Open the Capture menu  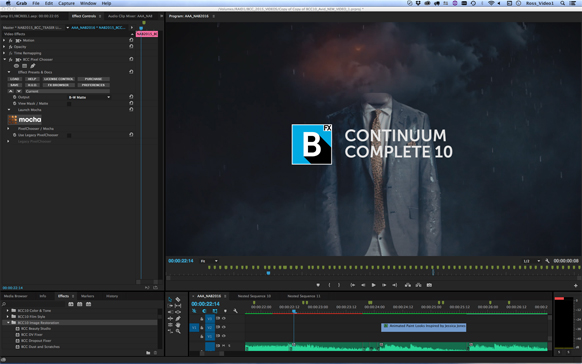click(66, 3)
